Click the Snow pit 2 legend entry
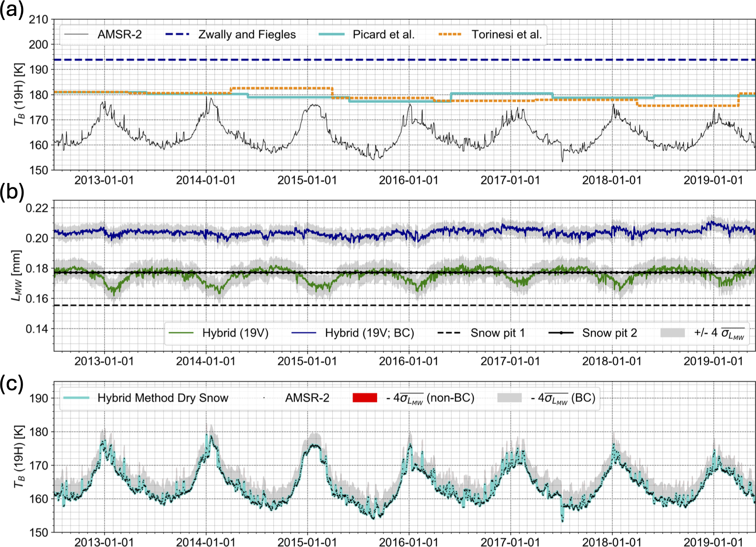Screen dimensions: 756x547 pos(609,333)
